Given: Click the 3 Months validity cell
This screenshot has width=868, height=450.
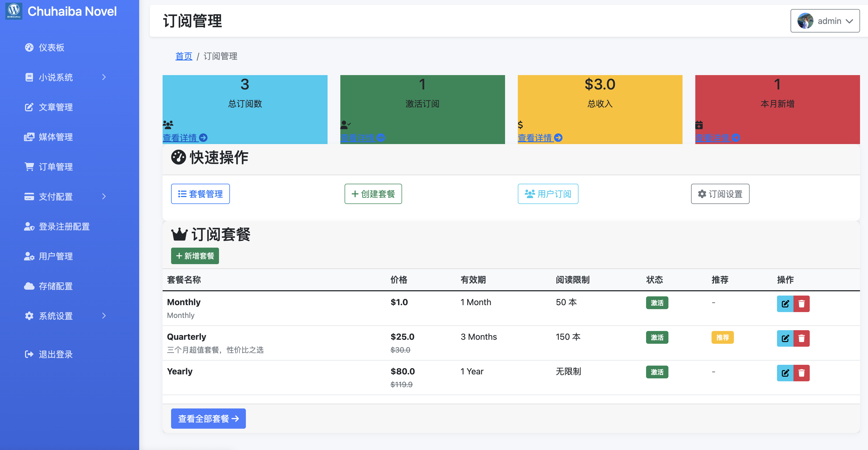Looking at the screenshot, I should 478,337.
